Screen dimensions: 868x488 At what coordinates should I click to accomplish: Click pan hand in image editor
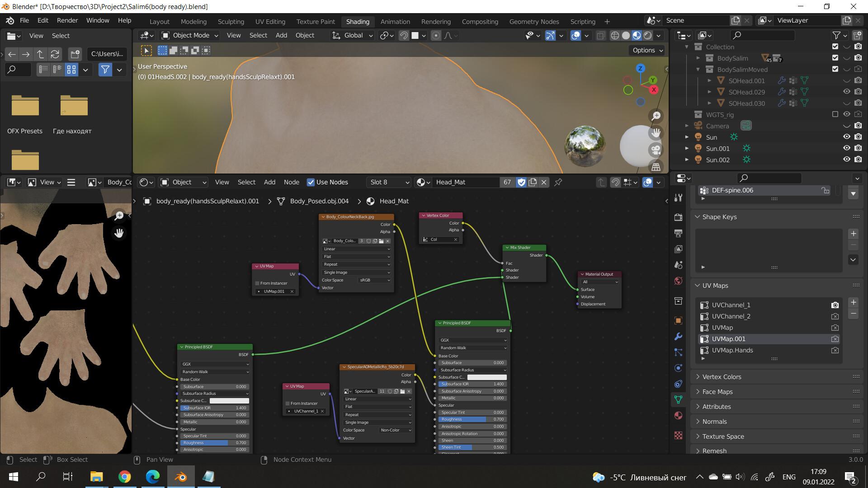point(119,233)
